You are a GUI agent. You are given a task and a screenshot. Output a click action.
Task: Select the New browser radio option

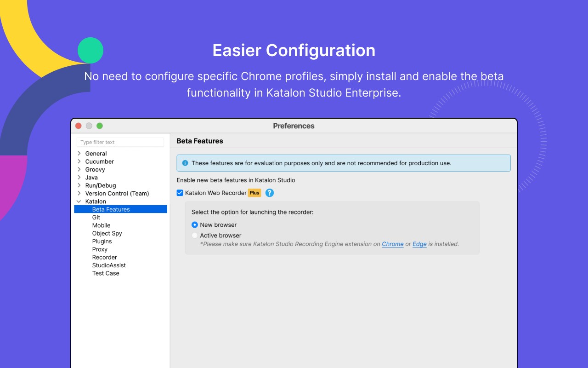click(195, 225)
